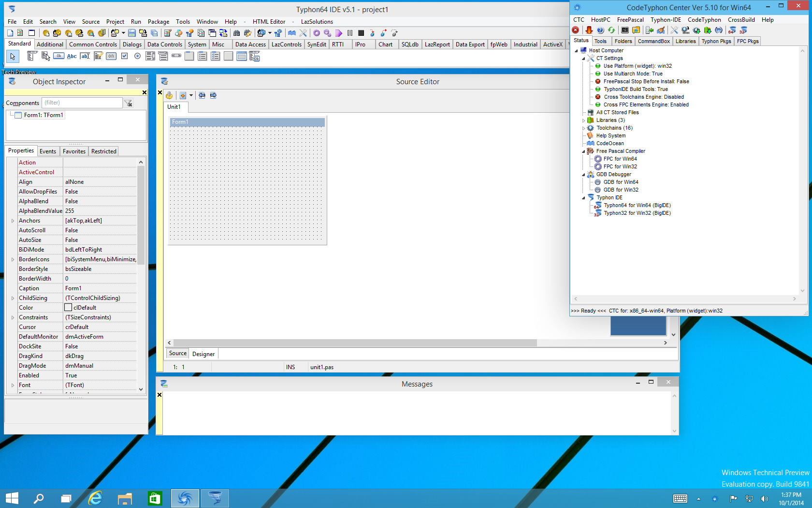The height and width of the screenshot is (508, 812).
Task: Switch to the Source tab in Source Editor
Action: click(x=177, y=354)
